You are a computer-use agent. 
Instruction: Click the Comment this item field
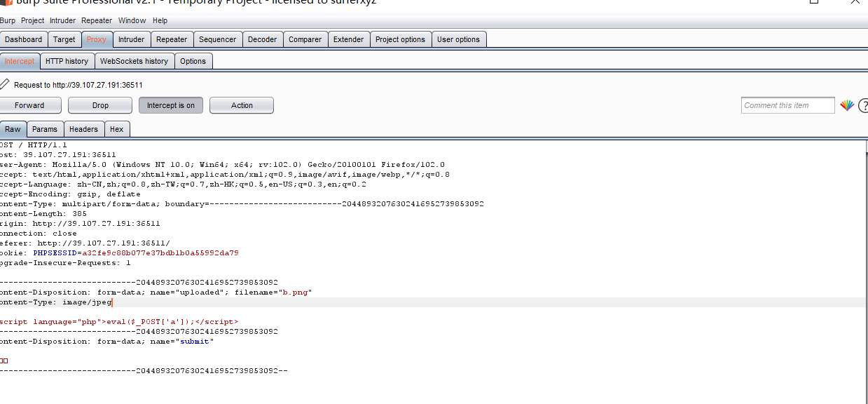[788, 105]
